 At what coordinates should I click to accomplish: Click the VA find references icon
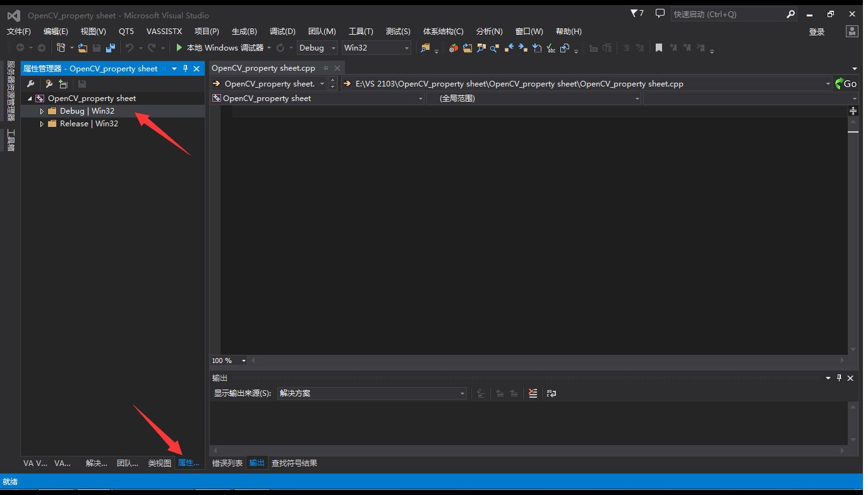(495, 47)
